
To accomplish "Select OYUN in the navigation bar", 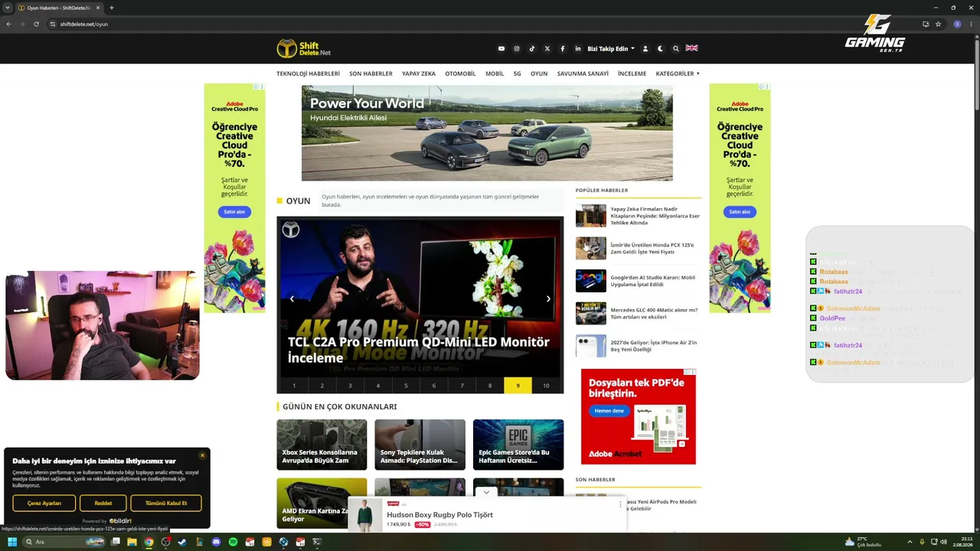I will pos(539,73).
